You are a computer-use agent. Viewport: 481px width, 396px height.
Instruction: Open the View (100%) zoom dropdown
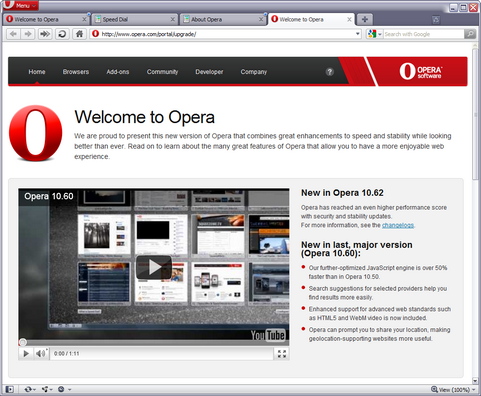[457, 389]
